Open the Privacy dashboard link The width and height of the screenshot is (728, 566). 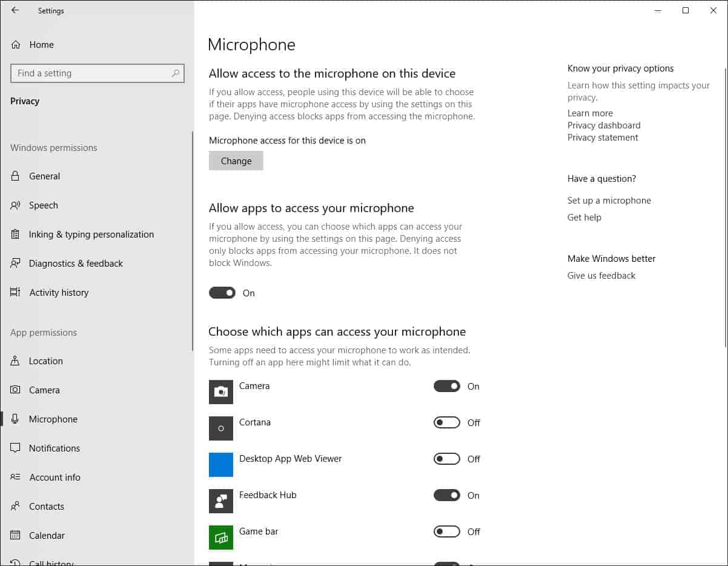coord(603,125)
